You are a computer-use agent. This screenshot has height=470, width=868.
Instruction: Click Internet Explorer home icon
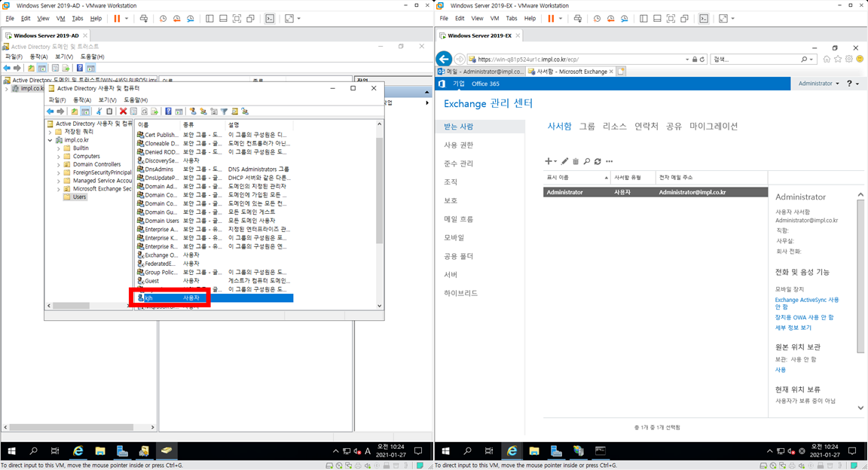tap(827, 59)
